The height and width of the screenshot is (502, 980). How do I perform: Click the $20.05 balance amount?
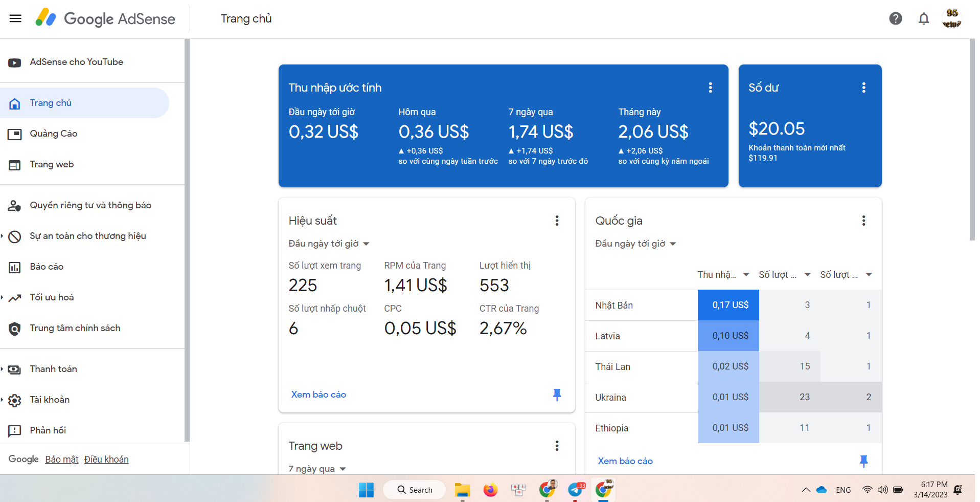(777, 129)
